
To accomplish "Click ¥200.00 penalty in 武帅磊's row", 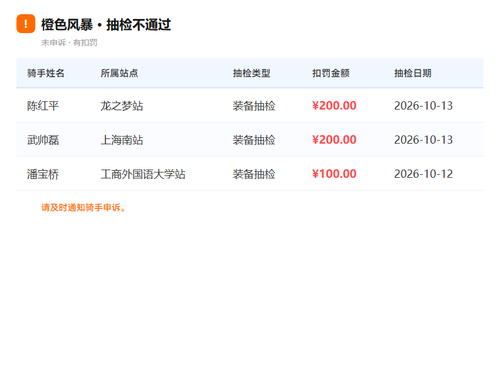I will 334,140.
